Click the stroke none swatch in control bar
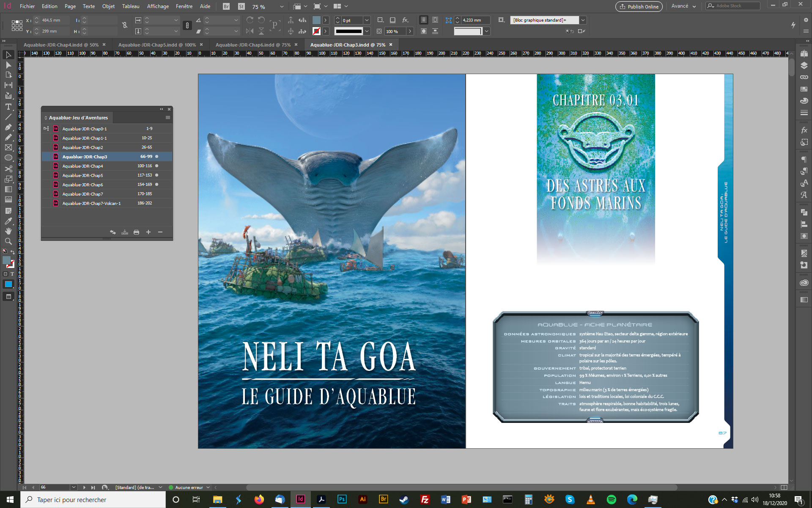Image resolution: width=812 pixels, height=508 pixels. point(316,31)
